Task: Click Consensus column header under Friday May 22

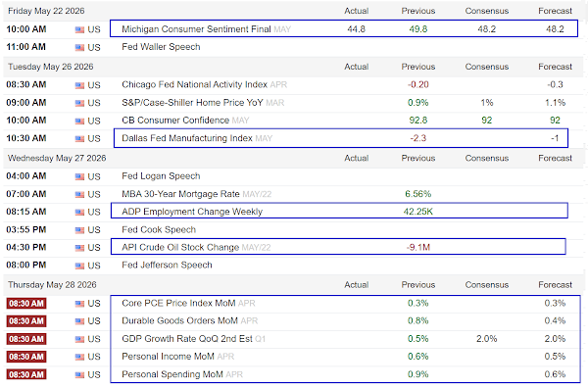Action: click(487, 11)
